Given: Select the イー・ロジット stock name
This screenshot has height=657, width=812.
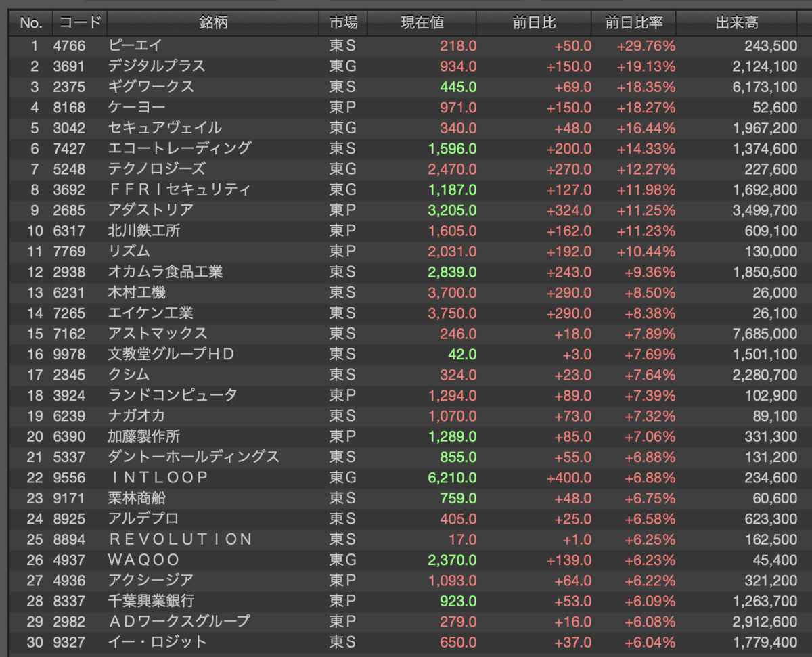Looking at the screenshot, I should click(158, 642).
